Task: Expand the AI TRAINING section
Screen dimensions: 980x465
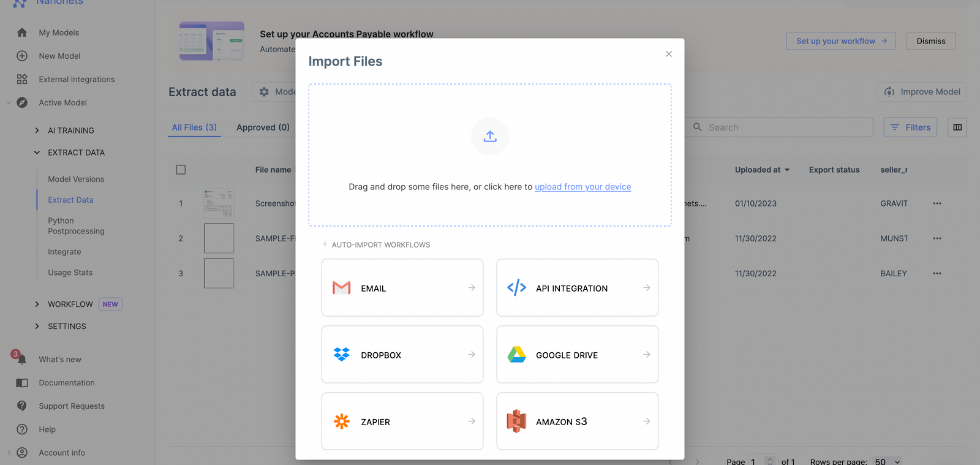Action: click(37, 130)
